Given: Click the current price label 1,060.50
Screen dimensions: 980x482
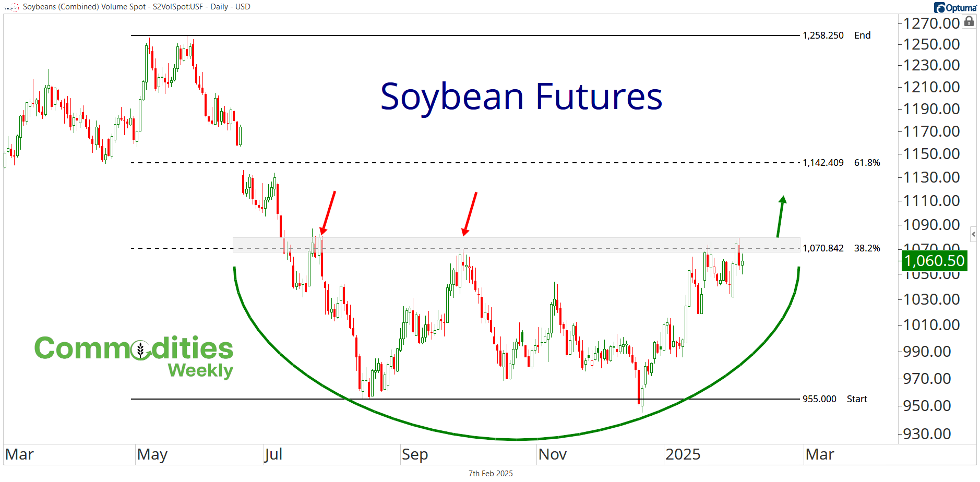Looking at the screenshot, I should [x=934, y=261].
